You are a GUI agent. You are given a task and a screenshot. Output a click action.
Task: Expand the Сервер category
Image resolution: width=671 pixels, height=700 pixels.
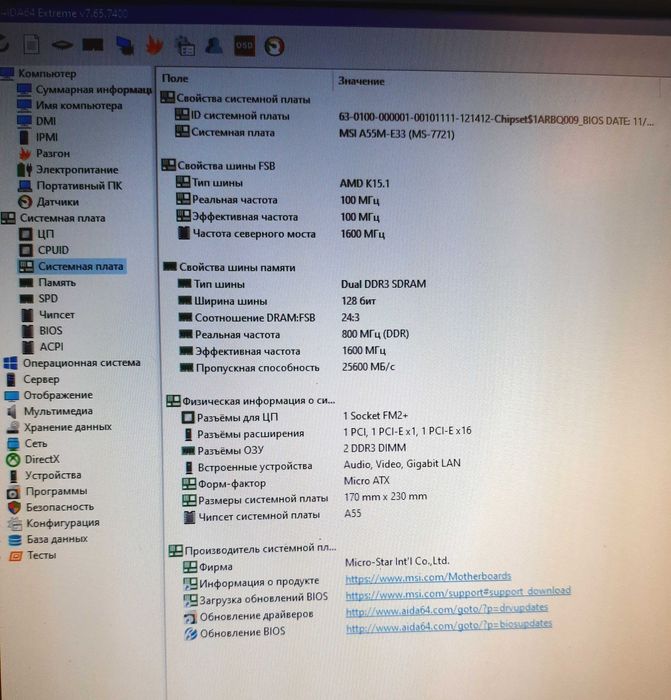(x=41, y=379)
